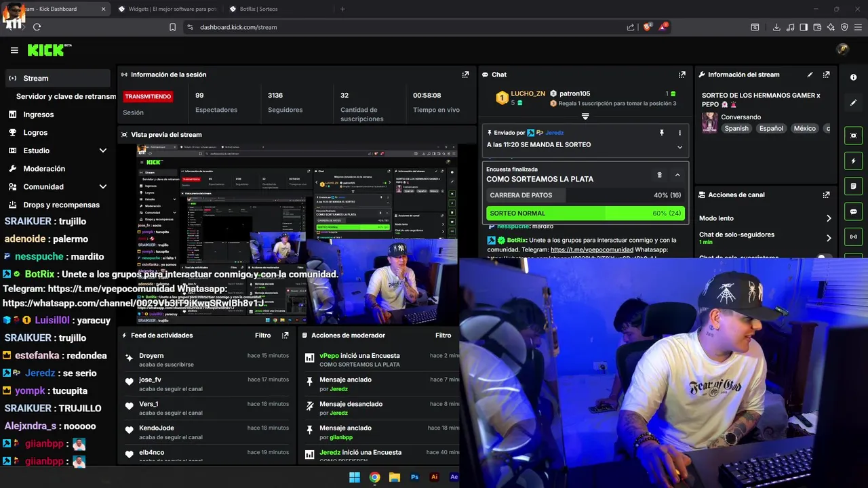Expand the Comunidad sidebar section

(102, 186)
